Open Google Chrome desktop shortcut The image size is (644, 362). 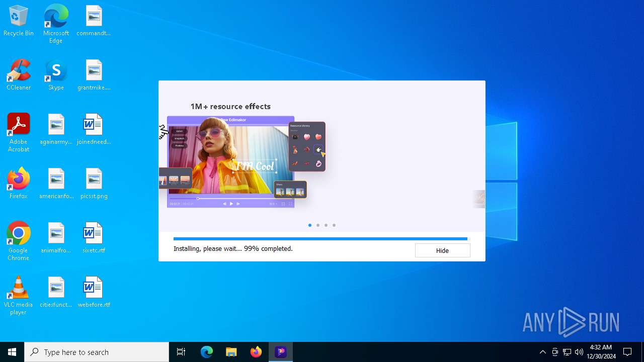[19, 241]
